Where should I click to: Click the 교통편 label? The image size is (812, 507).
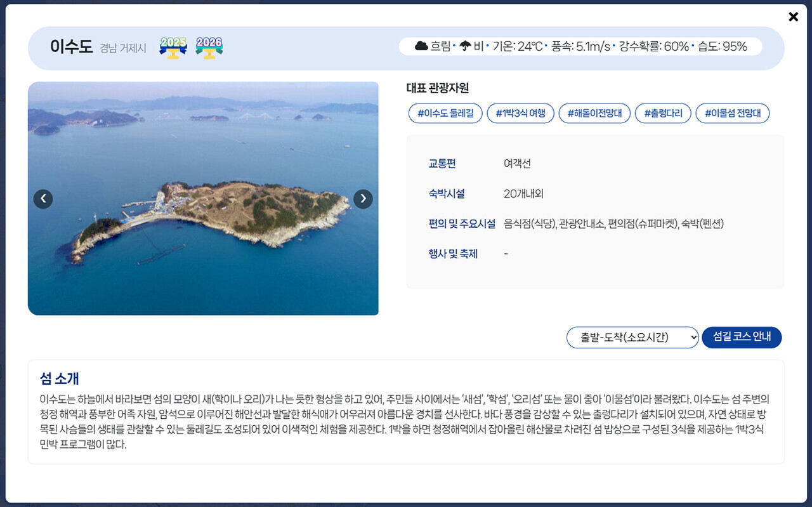[x=442, y=164]
